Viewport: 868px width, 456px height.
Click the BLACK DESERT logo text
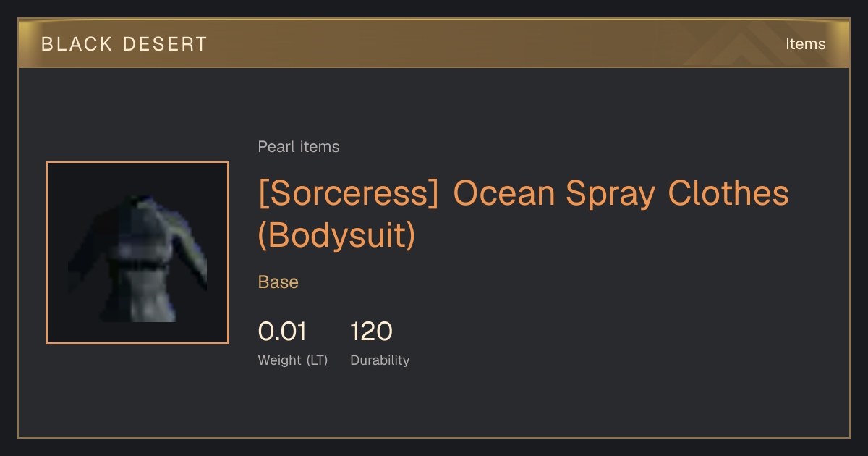124,44
